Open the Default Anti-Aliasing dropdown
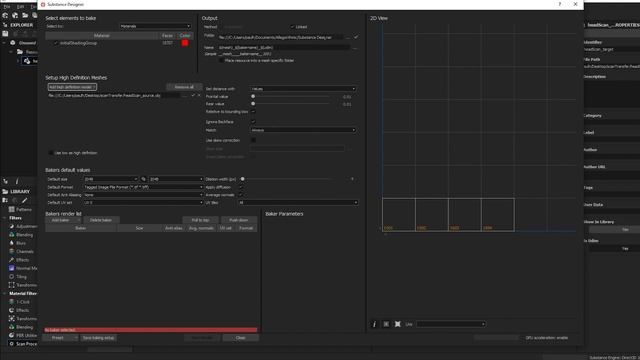The image size is (640, 360). pos(143,195)
